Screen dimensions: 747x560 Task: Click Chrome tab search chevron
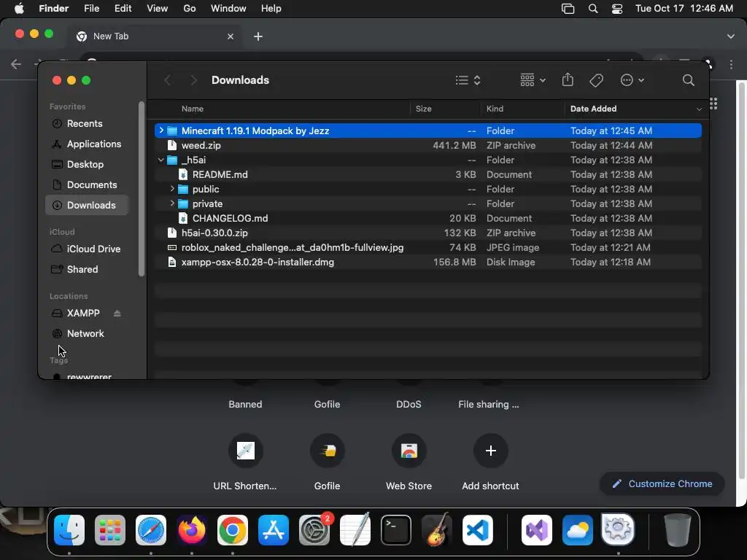(x=730, y=36)
